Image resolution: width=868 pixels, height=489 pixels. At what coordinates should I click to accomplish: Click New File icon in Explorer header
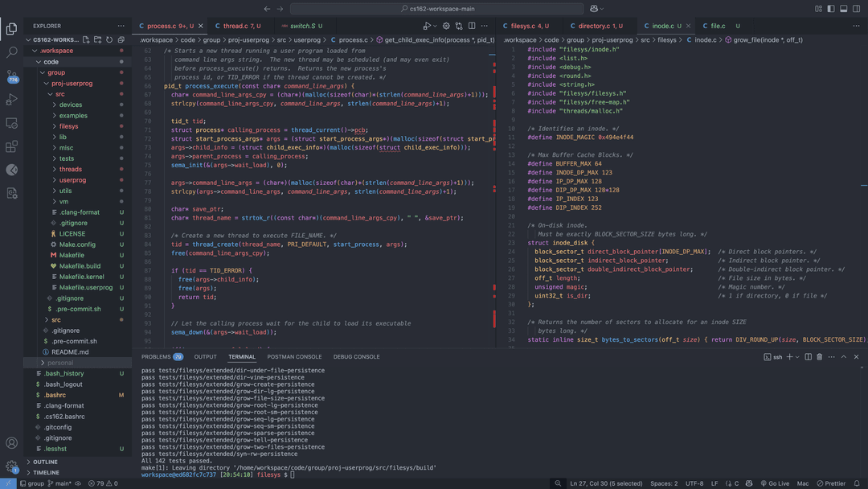pyautogui.click(x=86, y=39)
